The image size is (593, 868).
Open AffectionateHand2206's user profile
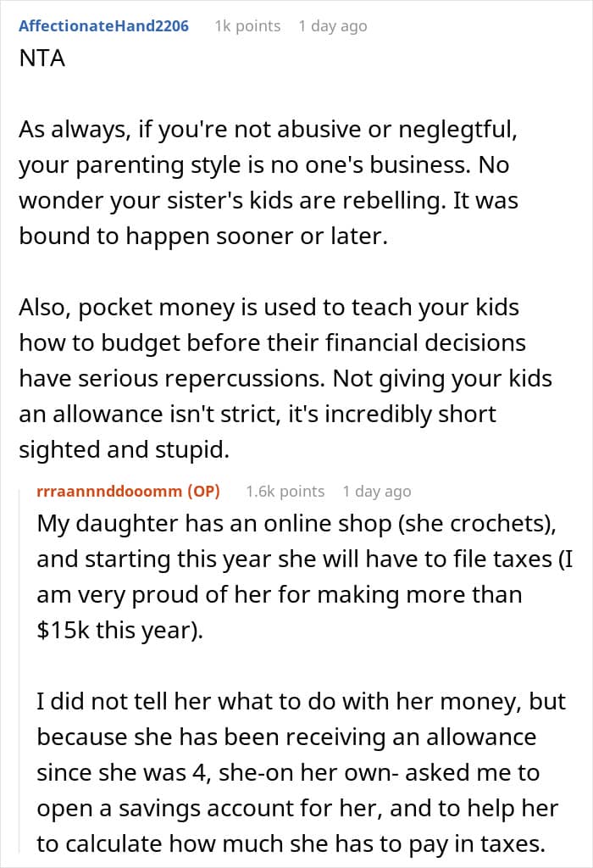click(x=103, y=26)
